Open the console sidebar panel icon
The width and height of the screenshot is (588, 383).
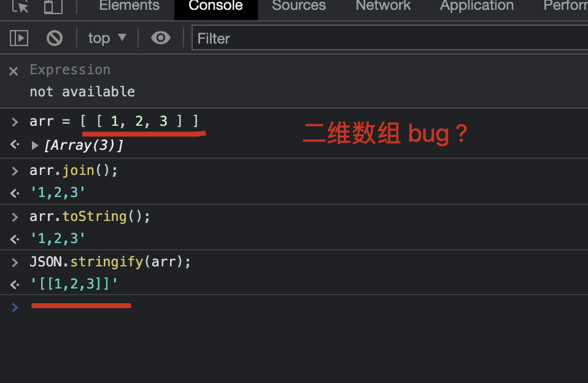click(18, 37)
